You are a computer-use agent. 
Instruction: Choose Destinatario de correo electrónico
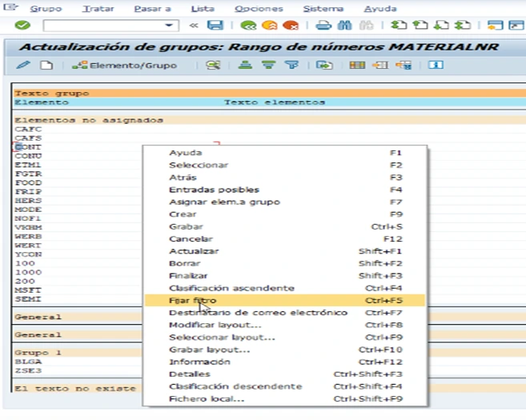pos(285,313)
